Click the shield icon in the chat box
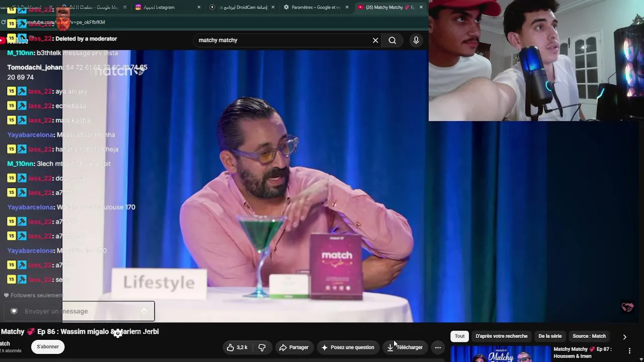Screen dimensions: 644x362 [x=14, y=311]
